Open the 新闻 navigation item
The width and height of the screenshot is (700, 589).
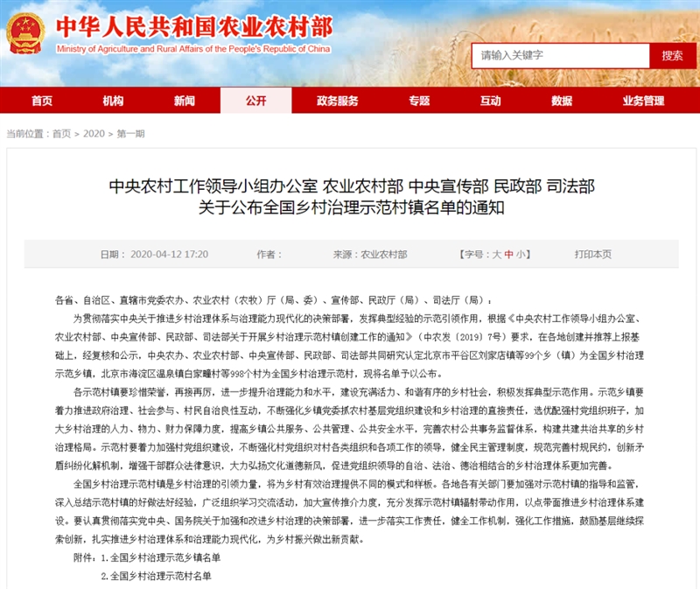[x=185, y=101]
